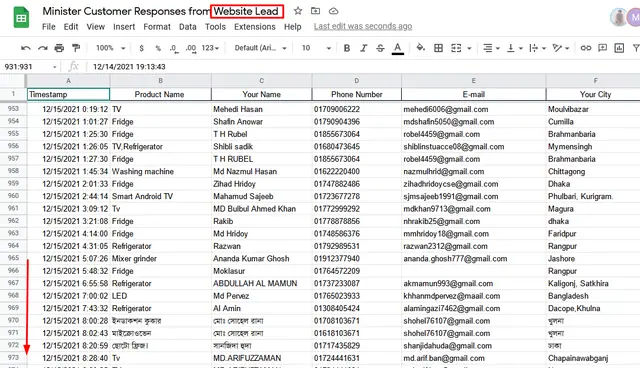Image resolution: width=640 pixels, height=368 pixels.
Task: Open the Format menu
Action: 157,27
